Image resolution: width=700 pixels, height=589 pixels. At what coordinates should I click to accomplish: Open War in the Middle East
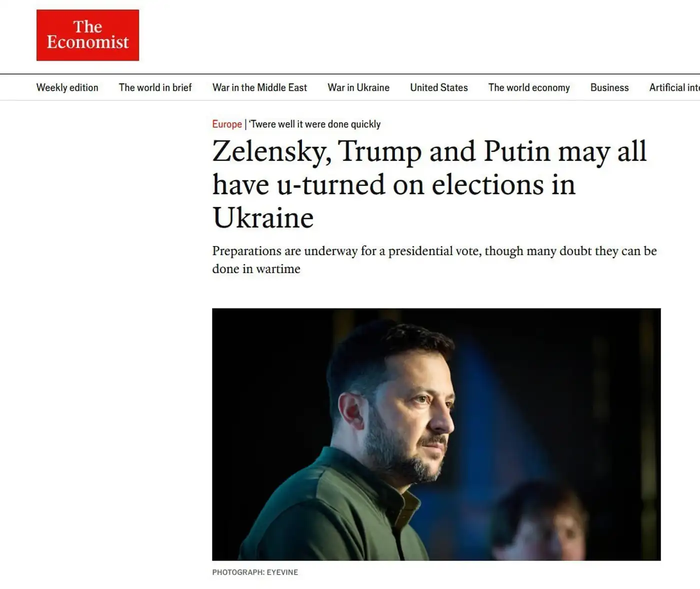click(259, 87)
